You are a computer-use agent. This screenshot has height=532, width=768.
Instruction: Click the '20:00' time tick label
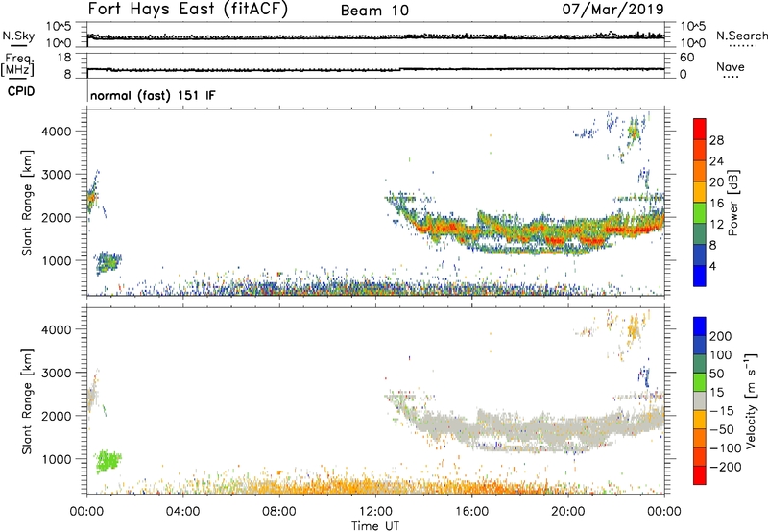[x=567, y=512]
